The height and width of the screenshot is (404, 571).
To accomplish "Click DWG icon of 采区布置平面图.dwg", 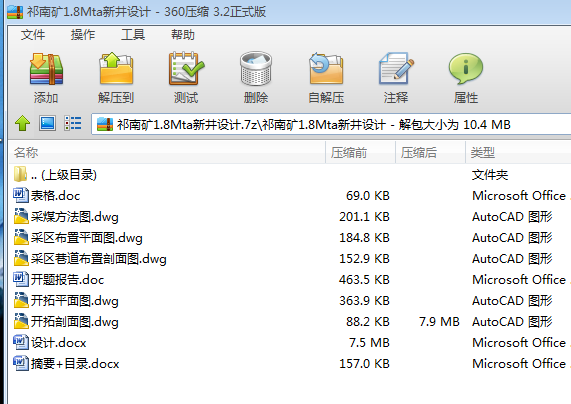I will coord(21,237).
